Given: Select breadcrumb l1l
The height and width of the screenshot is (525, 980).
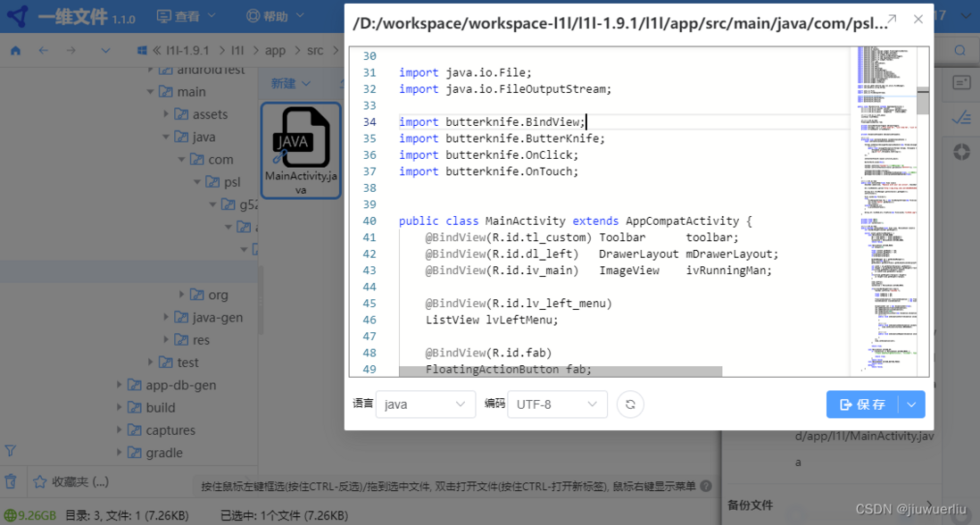Looking at the screenshot, I should click(237, 51).
